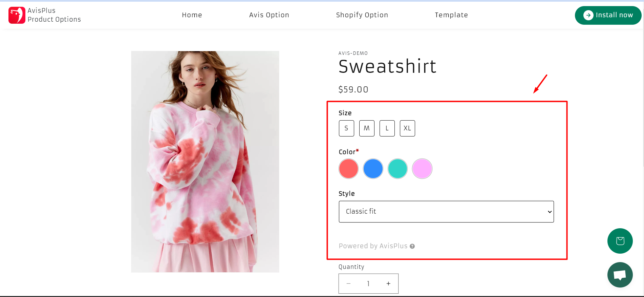
Task: Go to the Home menu item
Action: (x=192, y=15)
